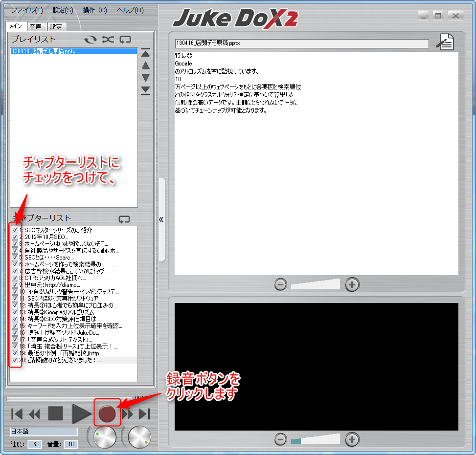Open the ヘルプ(H) menu
Viewport: 476px width, 455px height.
(130, 10)
